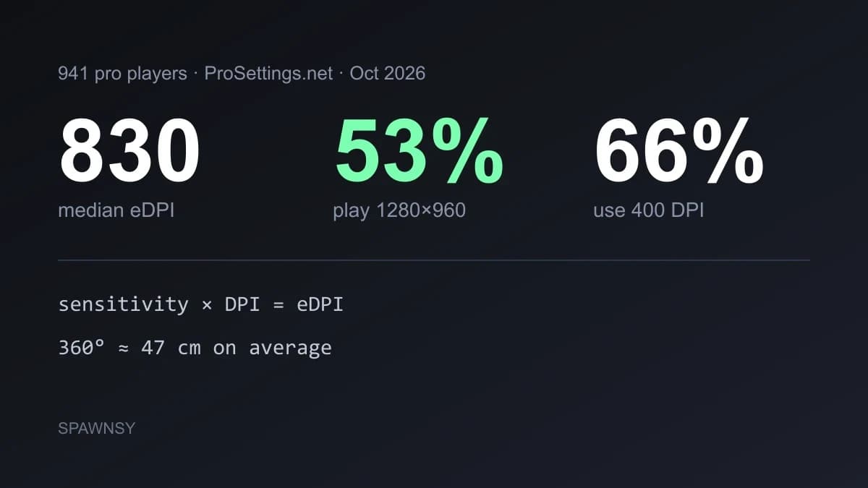Click the "on average" phrase
Screen dimensions: 868x488
272,348
